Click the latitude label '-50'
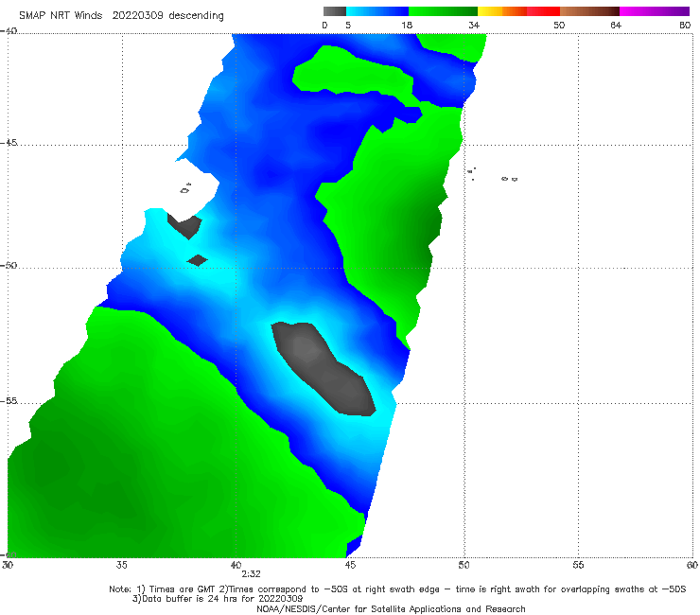Viewport: 700px width, 615px height. [9, 266]
